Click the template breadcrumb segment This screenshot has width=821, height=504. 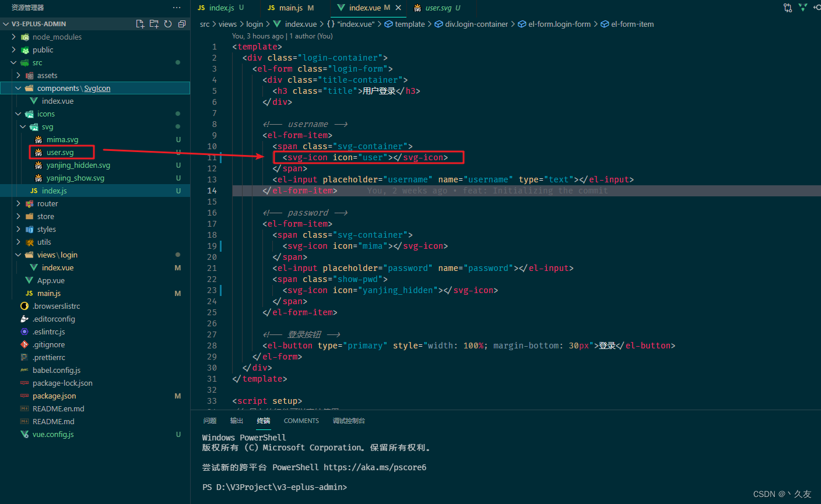click(410, 24)
